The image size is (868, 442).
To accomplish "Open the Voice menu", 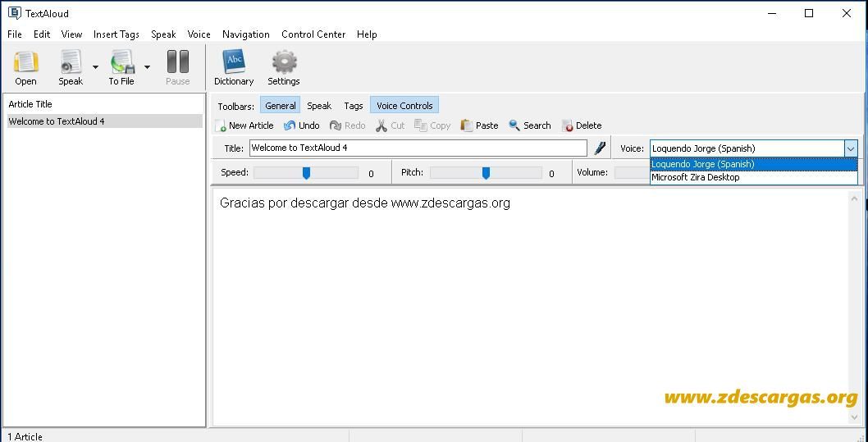I will 199,34.
